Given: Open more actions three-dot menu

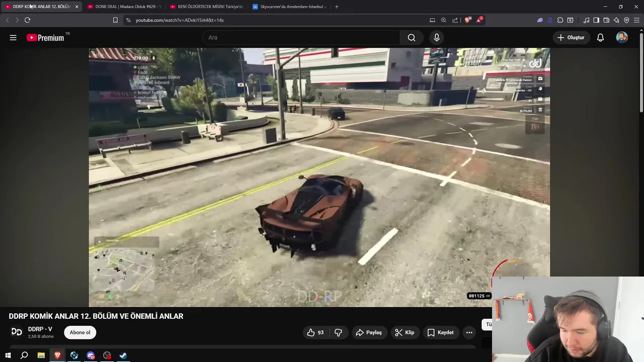Looking at the screenshot, I should coord(469,332).
